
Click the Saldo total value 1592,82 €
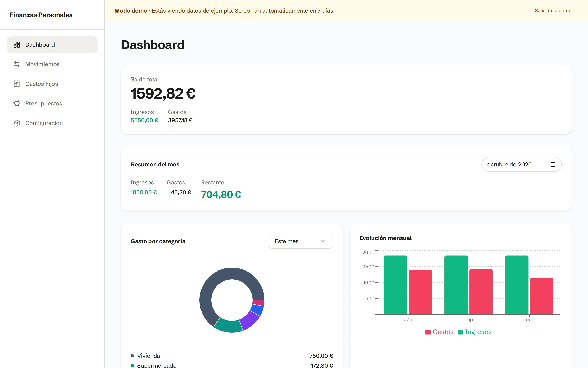pyautogui.click(x=163, y=93)
